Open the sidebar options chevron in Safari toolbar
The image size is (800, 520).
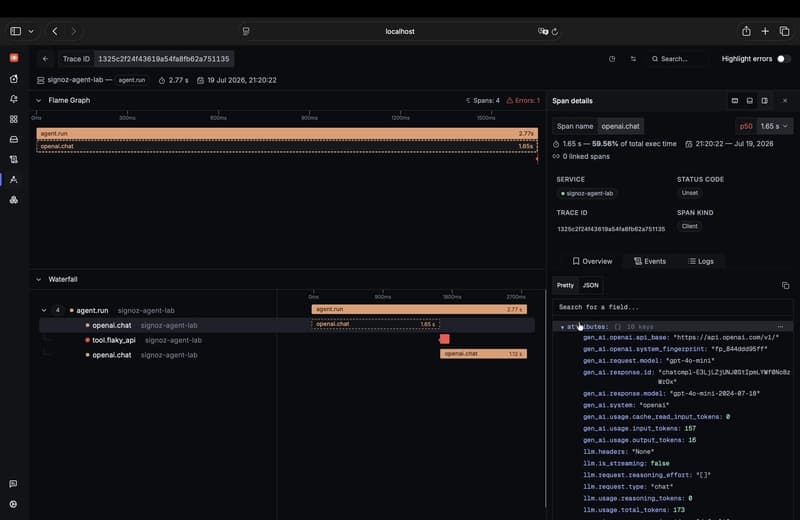pyautogui.click(x=31, y=31)
